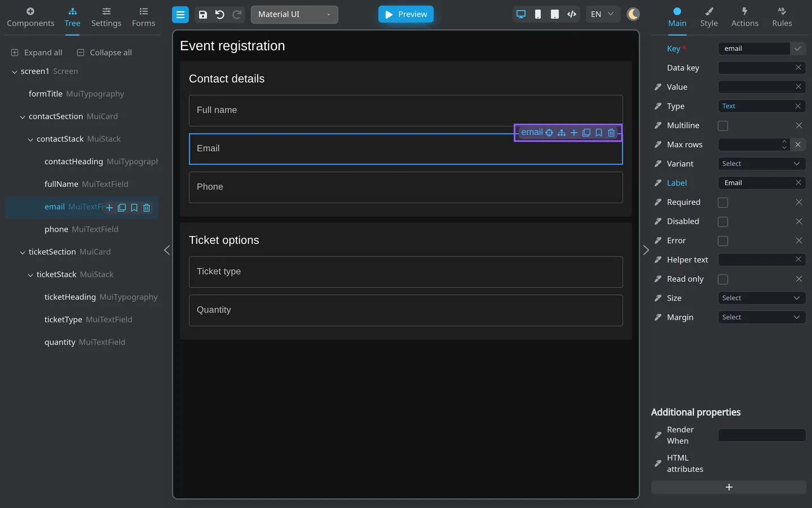Switch to tablet viewport icon
This screenshot has height=508, width=812.
[555, 14]
